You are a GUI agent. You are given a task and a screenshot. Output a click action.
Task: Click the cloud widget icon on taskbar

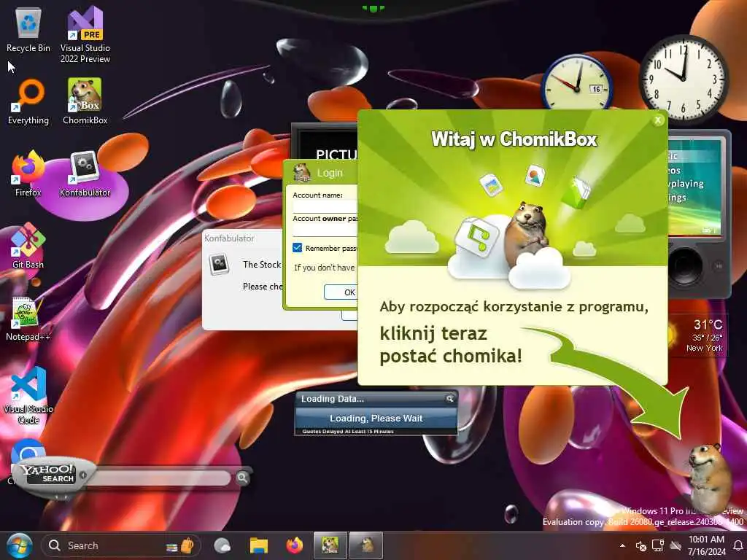coord(222,545)
